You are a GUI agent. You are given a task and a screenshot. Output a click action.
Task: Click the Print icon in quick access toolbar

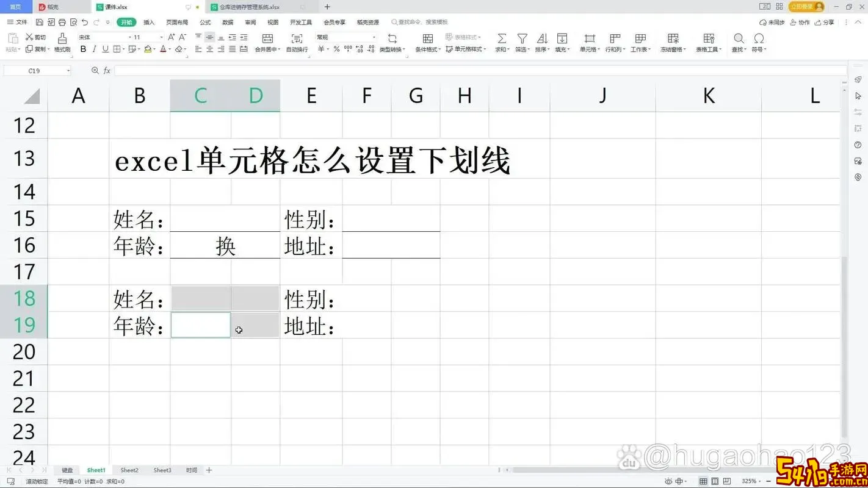coord(62,22)
